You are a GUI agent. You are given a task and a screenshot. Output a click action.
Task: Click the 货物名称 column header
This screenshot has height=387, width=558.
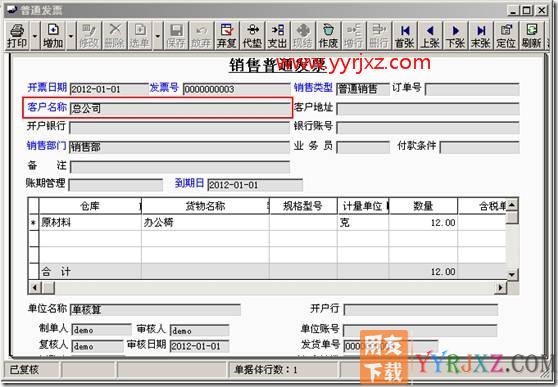205,206
